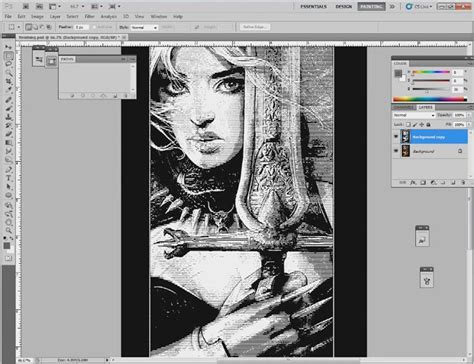Choose Subtract from selection mode
This screenshot has width=474, height=364.
42,27
